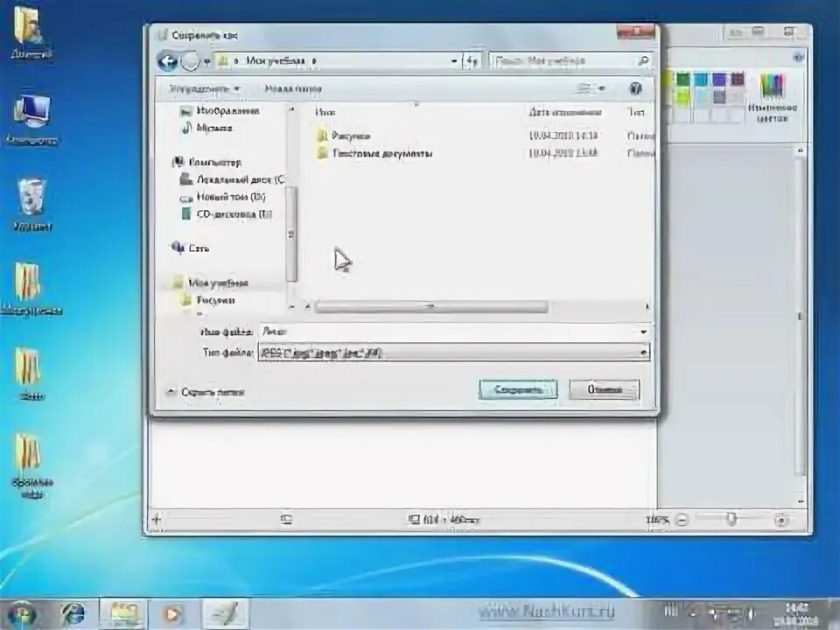
Task: Select Сеть in the navigation pane
Action: pyautogui.click(x=190, y=248)
